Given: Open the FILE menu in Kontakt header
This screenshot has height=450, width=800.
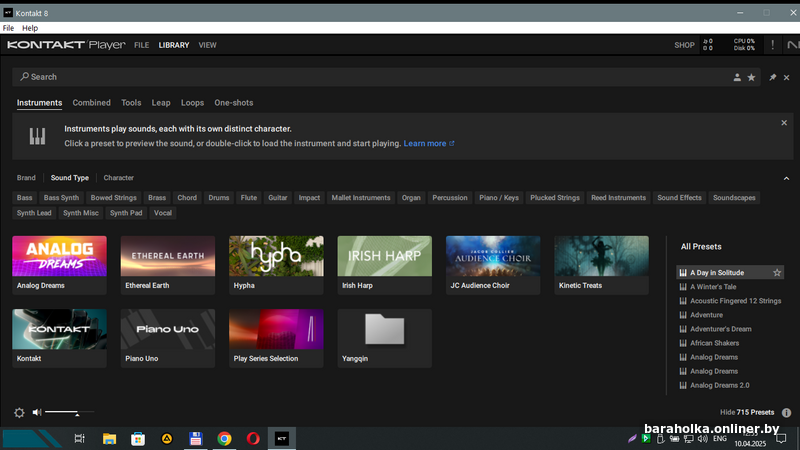Looking at the screenshot, I should [x=141, y=45].
